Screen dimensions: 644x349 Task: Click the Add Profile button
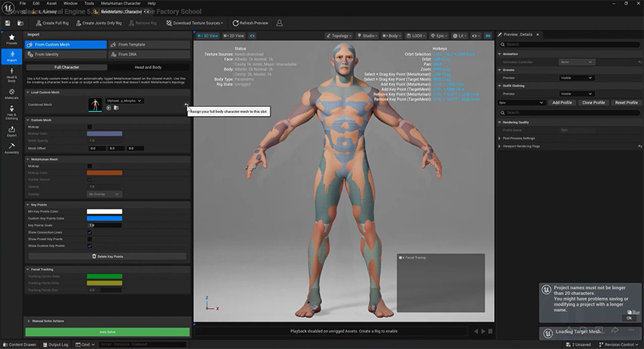coord(562,102)
